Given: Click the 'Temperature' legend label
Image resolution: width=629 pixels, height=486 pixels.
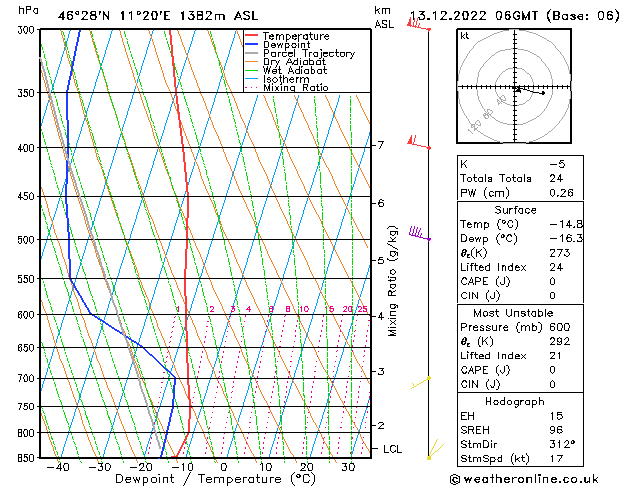Looking at the screenshot, I should pos(296,36).
